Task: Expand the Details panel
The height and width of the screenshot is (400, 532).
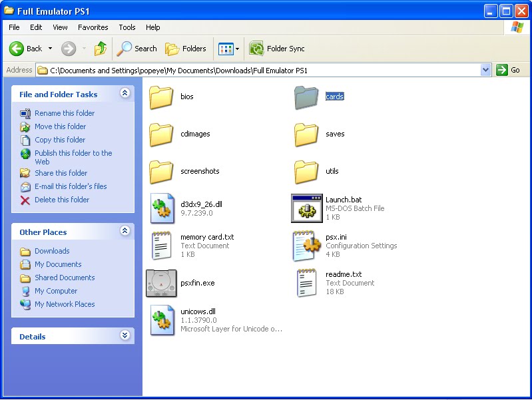Action: click(125, 335)
